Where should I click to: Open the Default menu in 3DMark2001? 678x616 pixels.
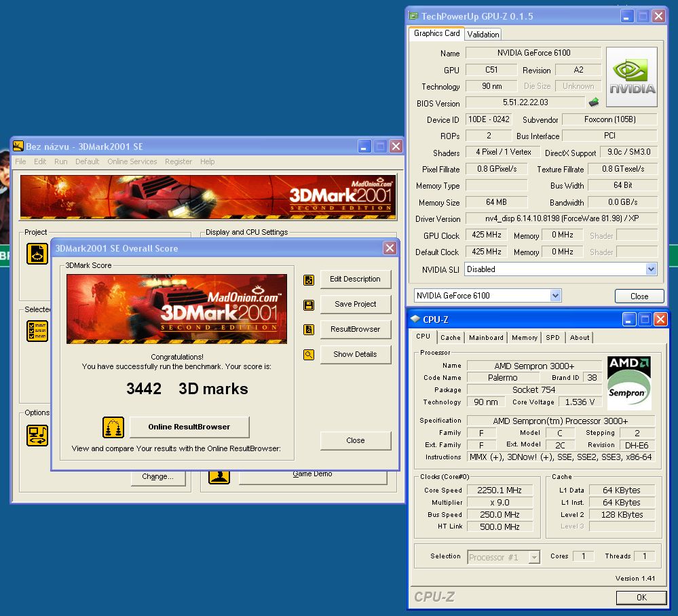[x=88, y=161]
